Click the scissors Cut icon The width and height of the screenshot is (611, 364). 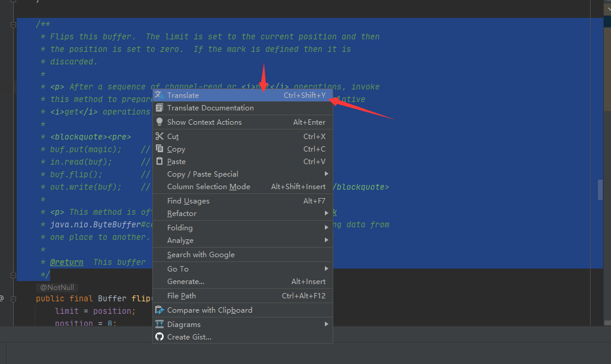159,137
